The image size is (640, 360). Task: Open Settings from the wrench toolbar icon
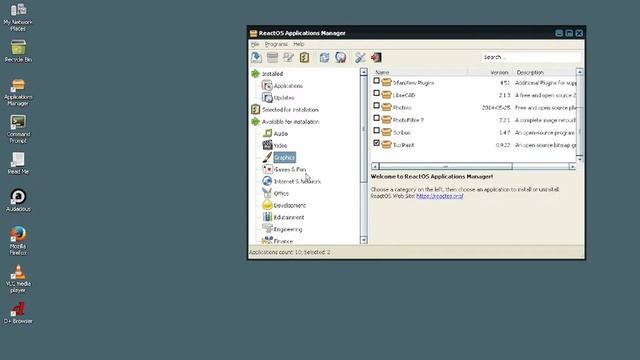click(x=360, y=57)
